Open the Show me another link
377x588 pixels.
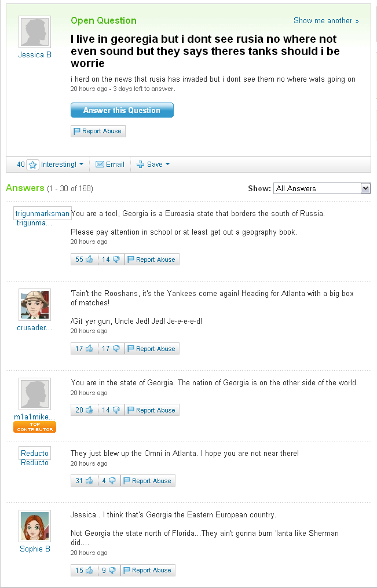[326, 21]
